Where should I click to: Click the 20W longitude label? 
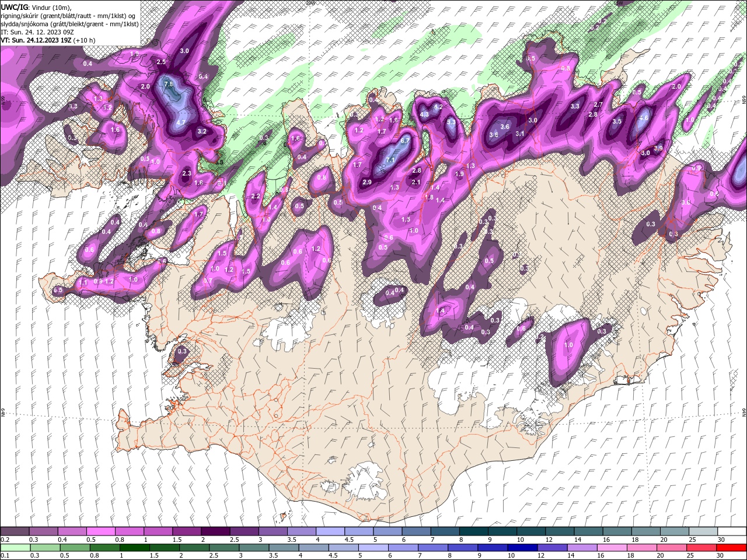click(310, 3)
